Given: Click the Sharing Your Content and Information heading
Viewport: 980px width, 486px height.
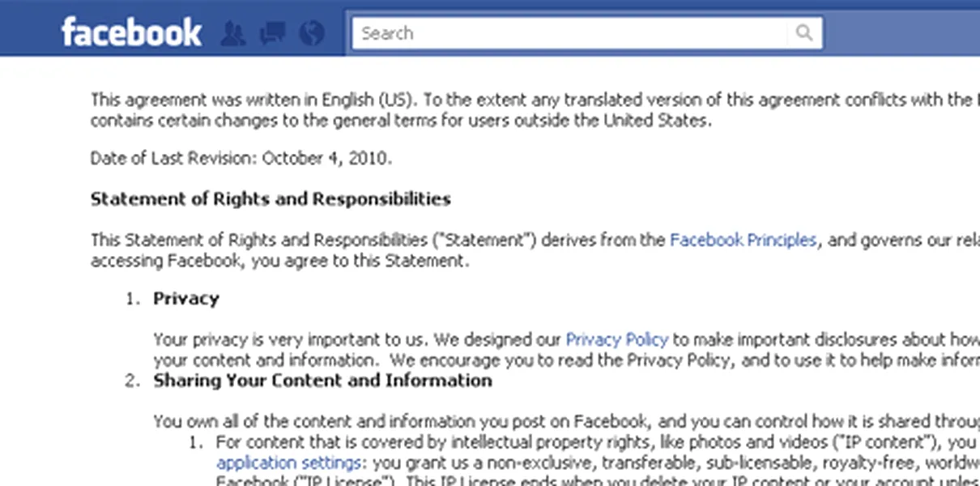Looking at the screenshot, I should pyautogui.click(x=322, y=380).
